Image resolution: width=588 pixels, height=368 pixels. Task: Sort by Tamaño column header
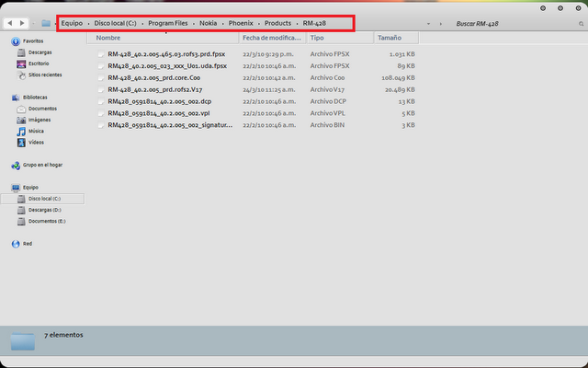pos(396,38)
